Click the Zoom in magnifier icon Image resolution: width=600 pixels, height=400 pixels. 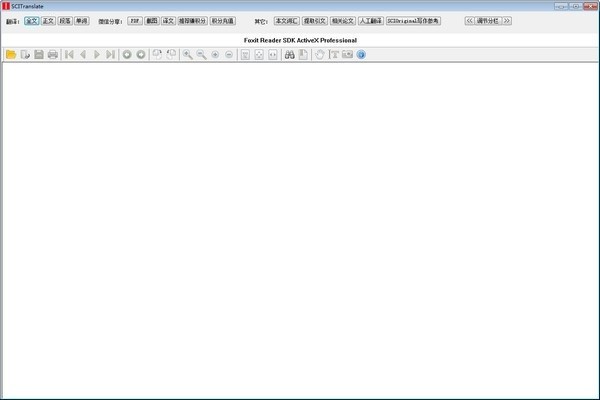point(187,54)
